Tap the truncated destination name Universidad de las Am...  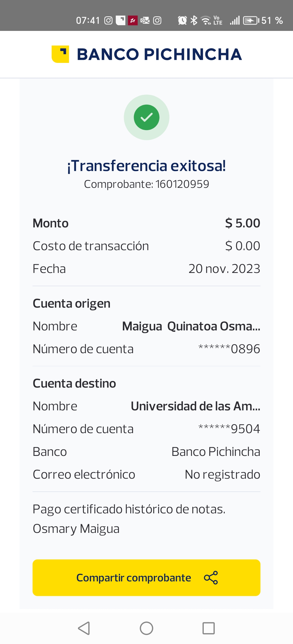point(195,406)
